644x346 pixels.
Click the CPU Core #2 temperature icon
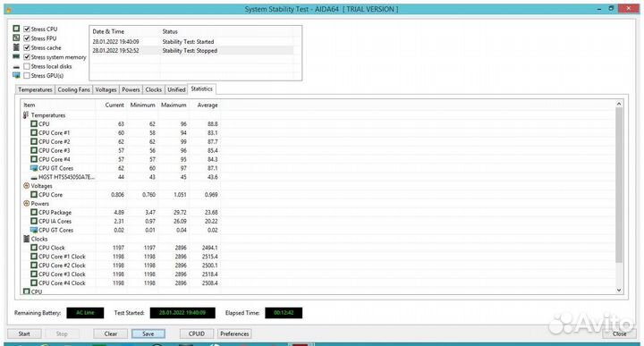click(x=34, y=141)
